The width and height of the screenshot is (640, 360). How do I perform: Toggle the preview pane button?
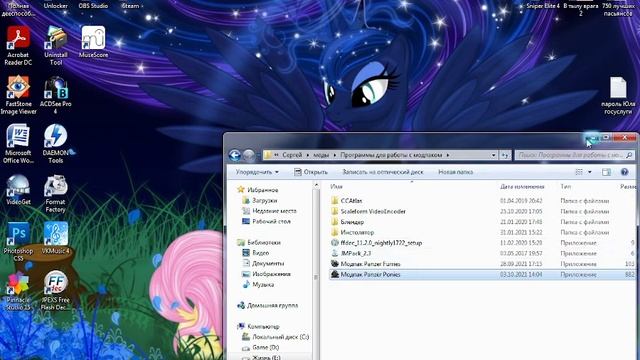click(606, 172)
